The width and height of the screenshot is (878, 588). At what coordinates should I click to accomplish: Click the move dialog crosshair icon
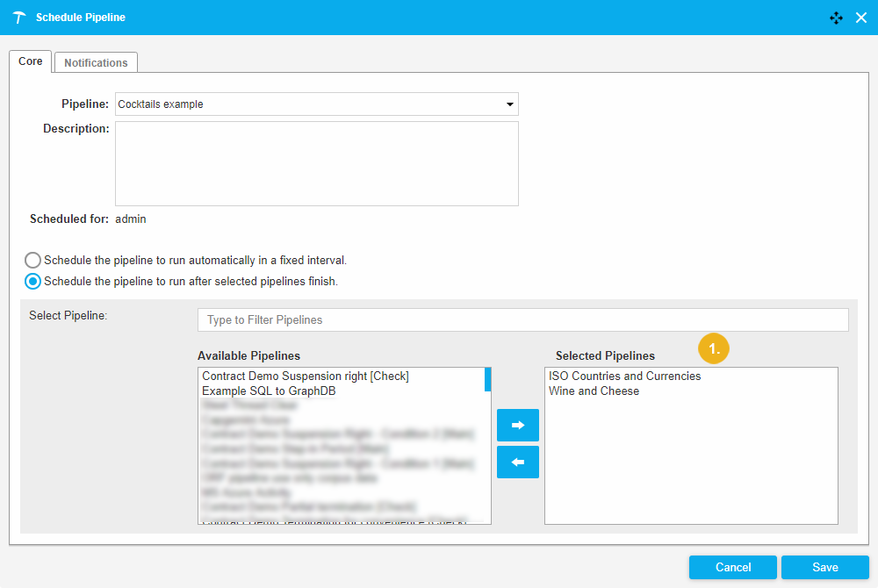836,18
